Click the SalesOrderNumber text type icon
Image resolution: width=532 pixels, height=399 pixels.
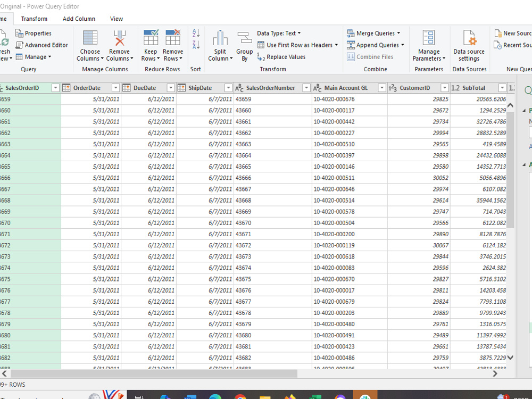click(x=239, y=88)
